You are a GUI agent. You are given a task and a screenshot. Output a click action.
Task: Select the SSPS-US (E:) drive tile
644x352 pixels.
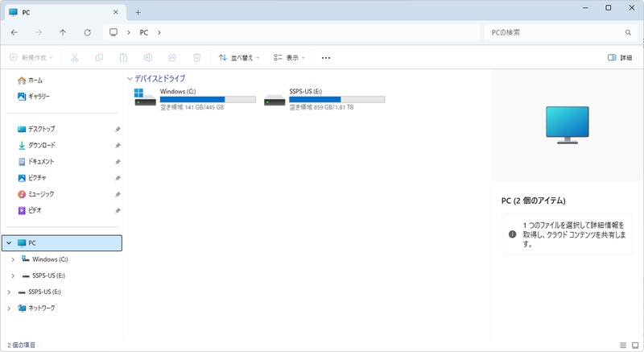tap(324, 99)
